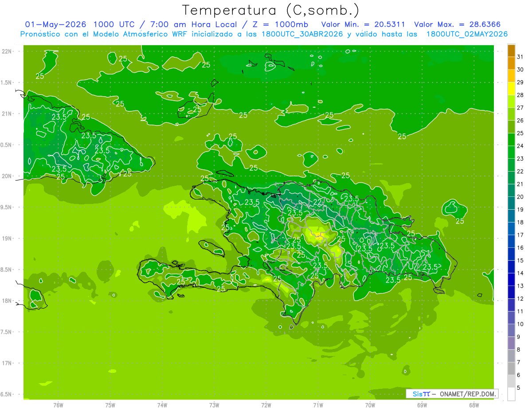Select the blue legend swatch between 16 and 17
532x411 pixels.
pyautogui.click(x=511, y=241)
